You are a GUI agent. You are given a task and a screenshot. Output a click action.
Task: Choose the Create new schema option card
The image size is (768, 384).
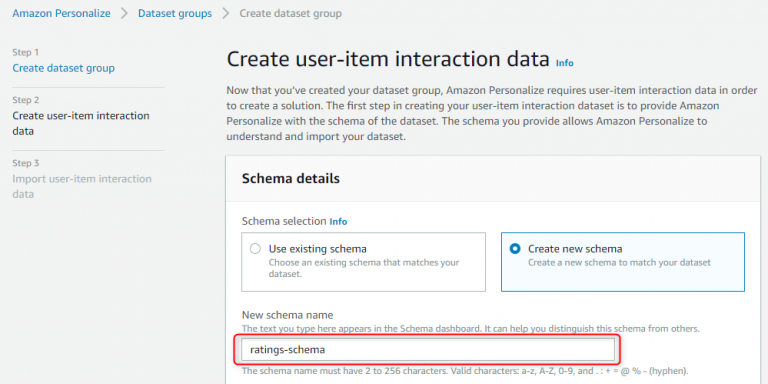[623, 262]
